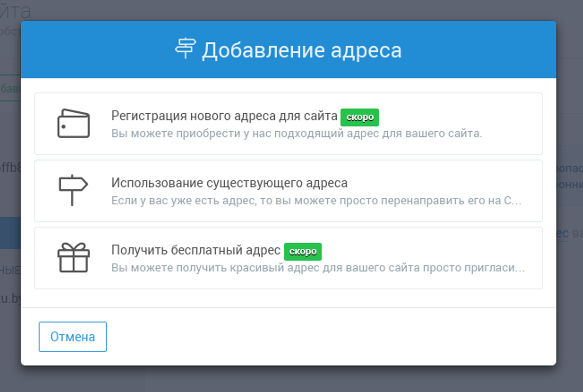Click the signpost icon in dialog header

185,49
